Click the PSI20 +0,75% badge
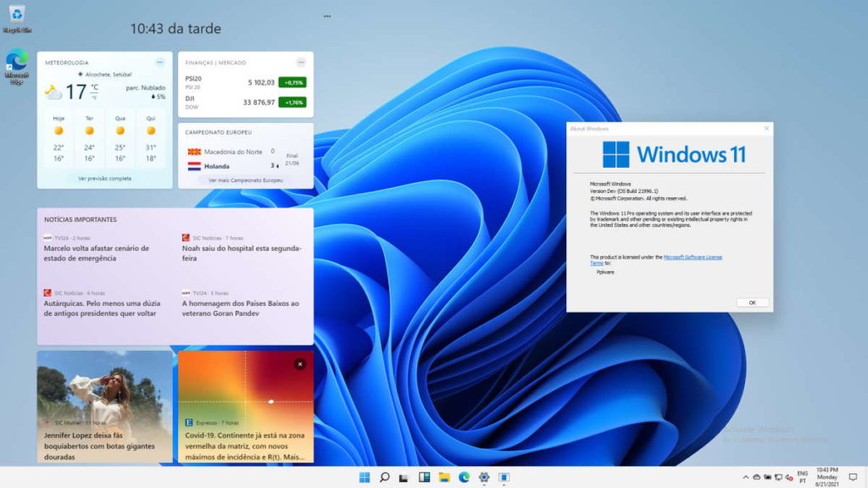 coord(292,82)
